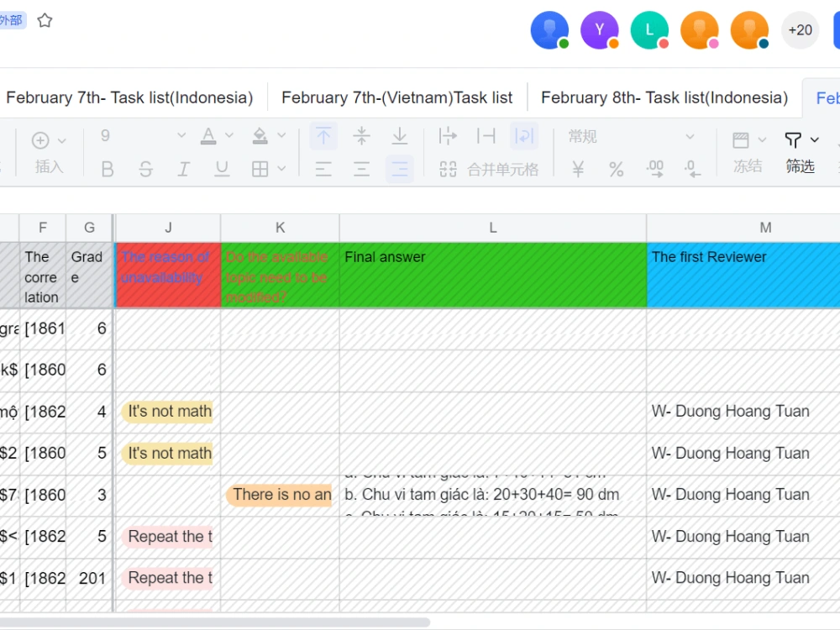Expand filter options arrow
840x630 pixels.
(x=814, y=140)
